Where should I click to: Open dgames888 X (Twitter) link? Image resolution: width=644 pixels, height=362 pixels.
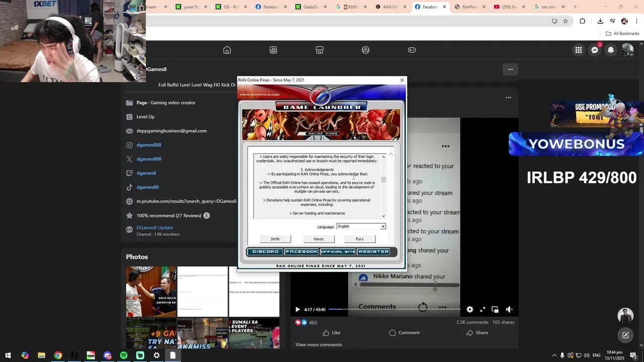[148, 159]
